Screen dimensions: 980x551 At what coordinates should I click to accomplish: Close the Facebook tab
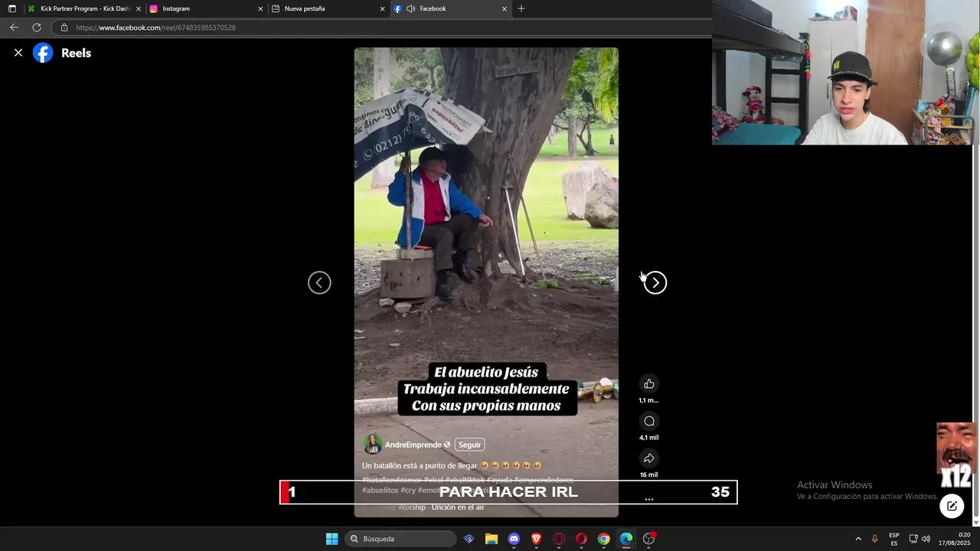pos(504,8)
